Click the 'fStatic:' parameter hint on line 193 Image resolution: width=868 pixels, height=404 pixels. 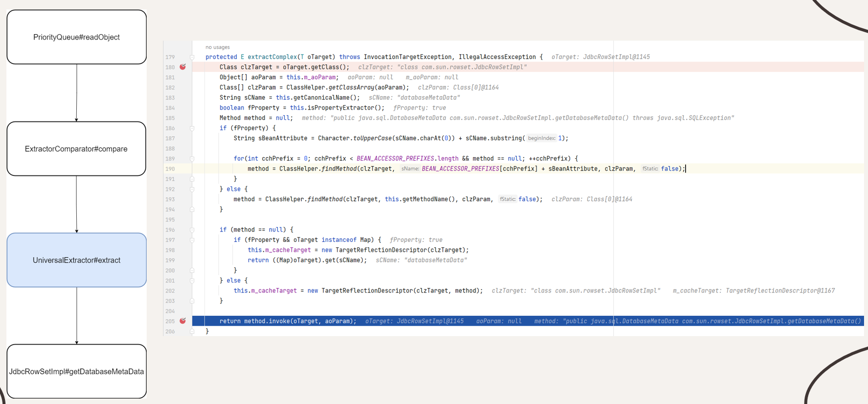pos(507,199)
